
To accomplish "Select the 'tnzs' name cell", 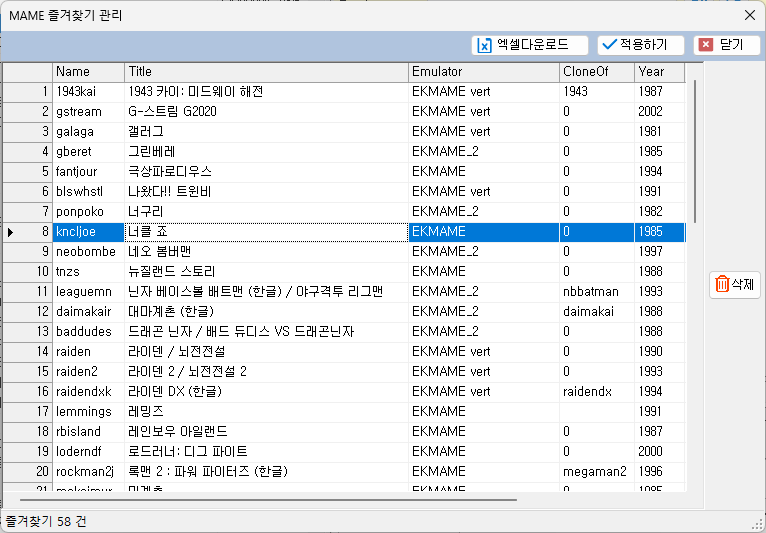I will pos(88,272).
